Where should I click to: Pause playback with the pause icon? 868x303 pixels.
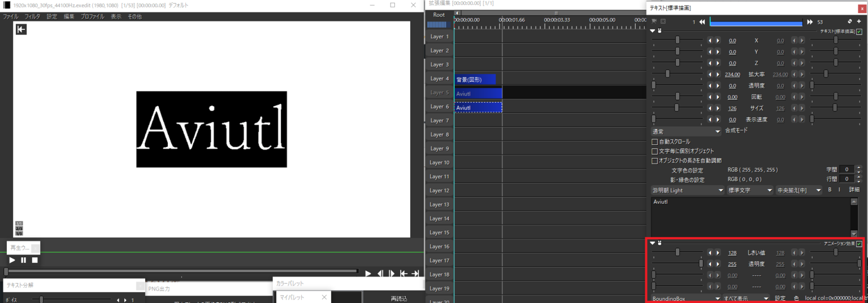(23, 260)
